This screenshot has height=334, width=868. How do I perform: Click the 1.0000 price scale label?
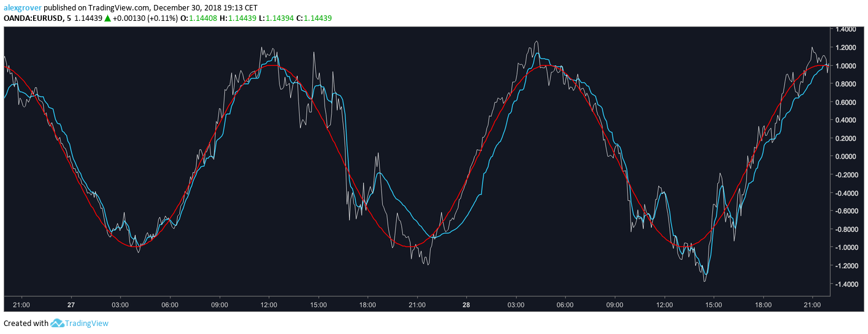pos(845,66)
